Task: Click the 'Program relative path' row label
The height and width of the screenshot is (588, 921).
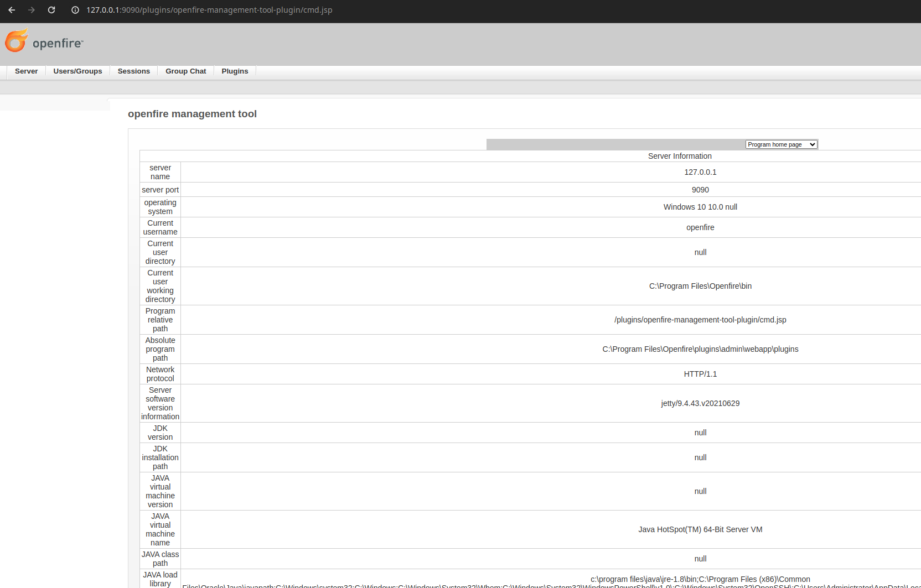Action: click(160, 320)
